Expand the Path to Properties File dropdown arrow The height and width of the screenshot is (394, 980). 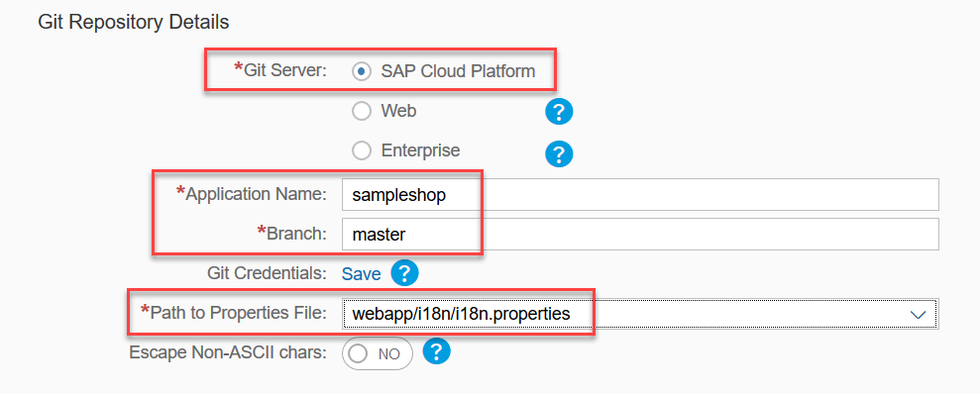tap(919, 314)
